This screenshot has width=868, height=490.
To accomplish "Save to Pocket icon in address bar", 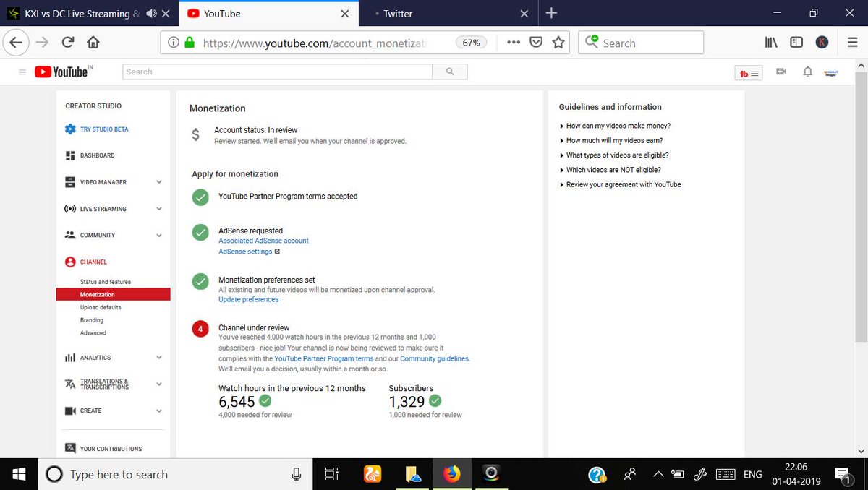I will click(536, 43).
